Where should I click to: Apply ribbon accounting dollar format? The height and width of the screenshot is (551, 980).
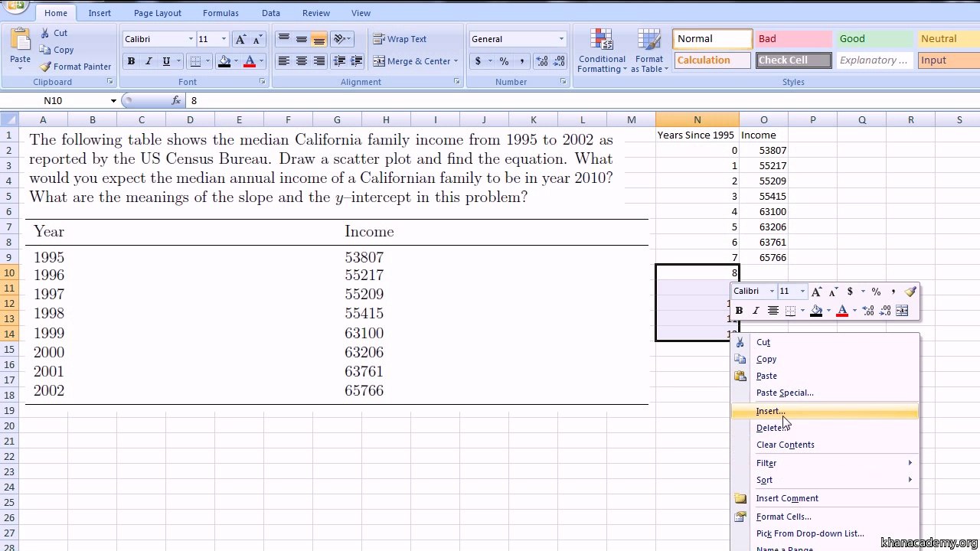[x=479, y=61]
